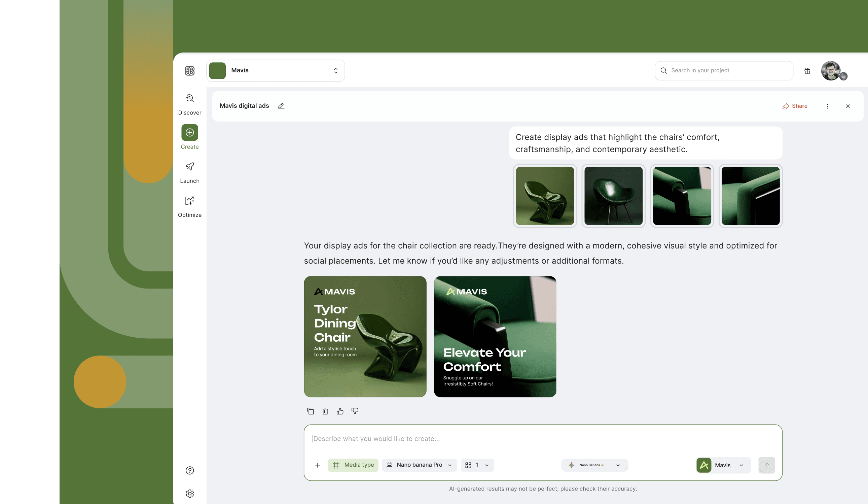
Task: Toggle the Media type option
Action: pos(353,465)
